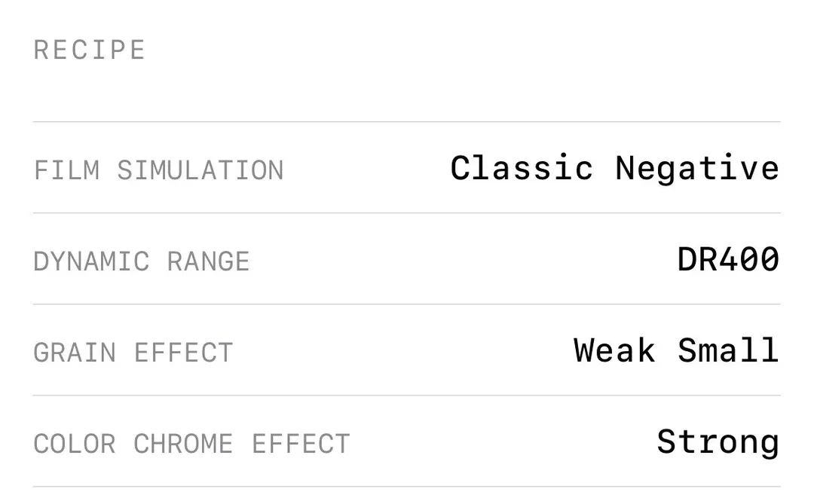Click the RECIPE section header
This screenshot has height=504, width=814.
90,50
